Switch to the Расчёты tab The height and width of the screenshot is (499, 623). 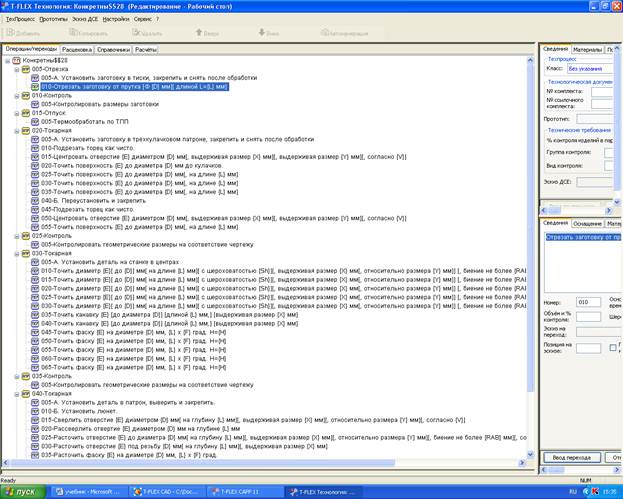pyautogui.click(x=146, y=50)
